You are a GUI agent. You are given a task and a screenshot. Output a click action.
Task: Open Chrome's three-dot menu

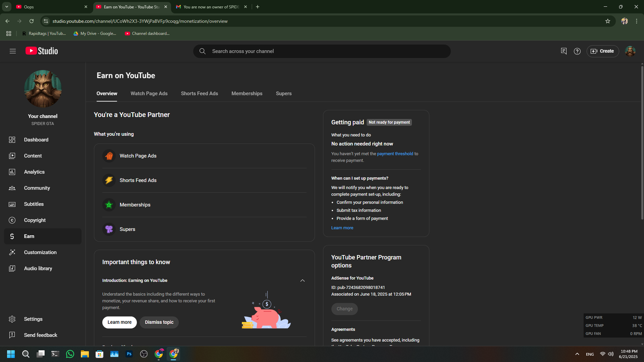pos(636,21)
